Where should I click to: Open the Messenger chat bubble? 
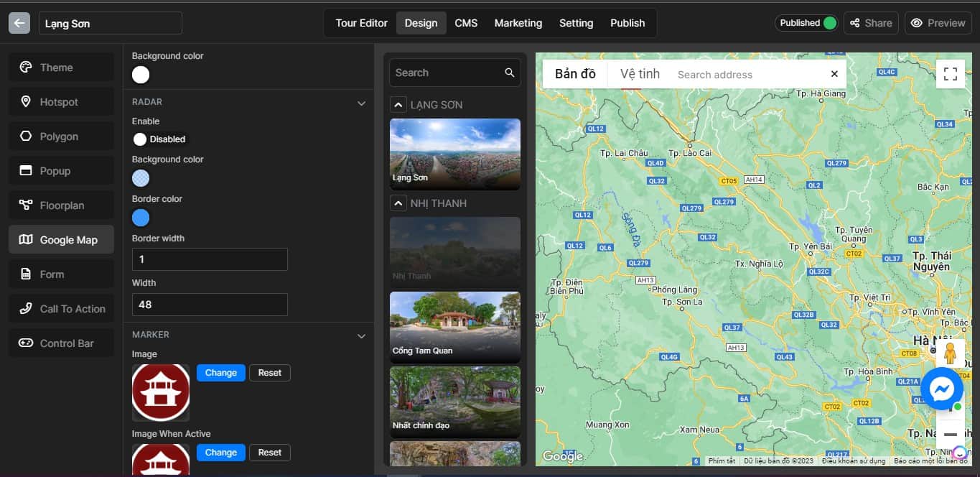tap(941, 389)
